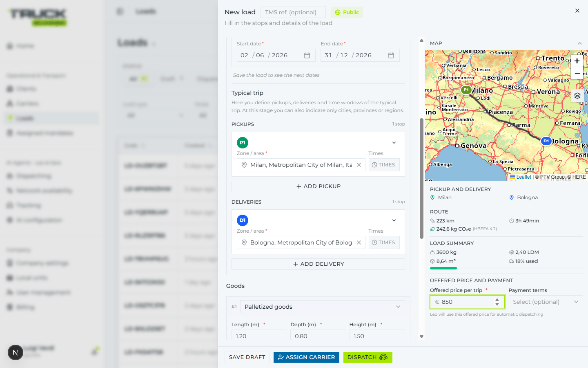Click the 3h 49min route duration
The image size is (588, 368).
[527, 221]
